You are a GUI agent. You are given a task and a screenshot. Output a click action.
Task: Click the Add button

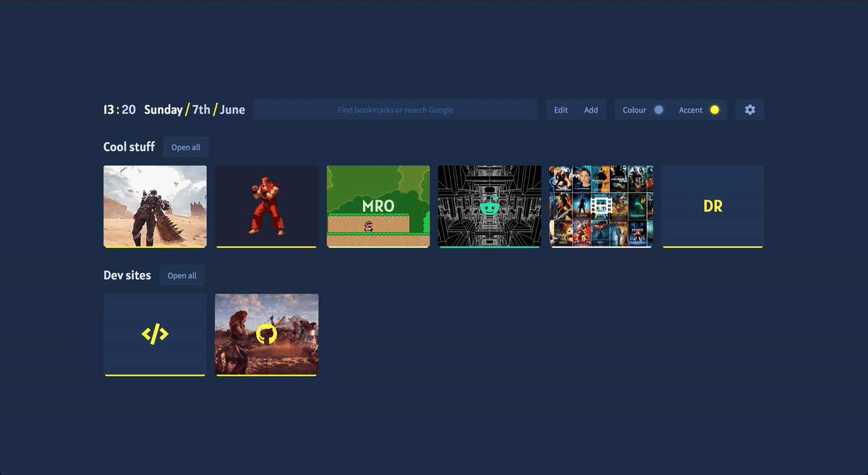(x=591, y=110)
